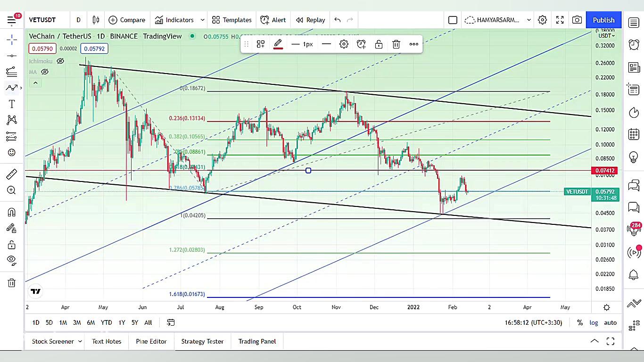The image size is (644, 362).
Task: Select the 3M time range
Action: coord(77,322)
